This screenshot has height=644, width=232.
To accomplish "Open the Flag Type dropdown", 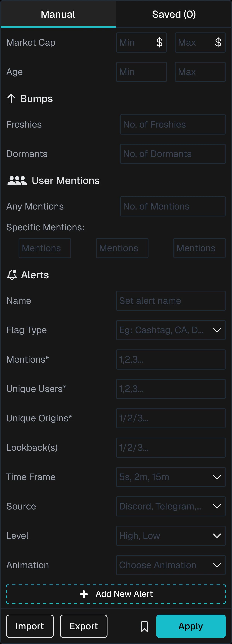I will tap(171, 330).
